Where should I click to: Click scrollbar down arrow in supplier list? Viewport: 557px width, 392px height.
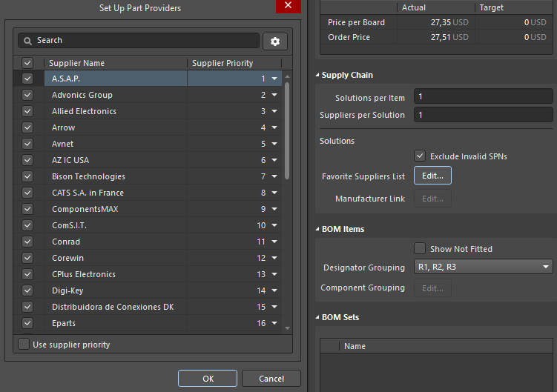pyautogui.click(x=287, y=328)
